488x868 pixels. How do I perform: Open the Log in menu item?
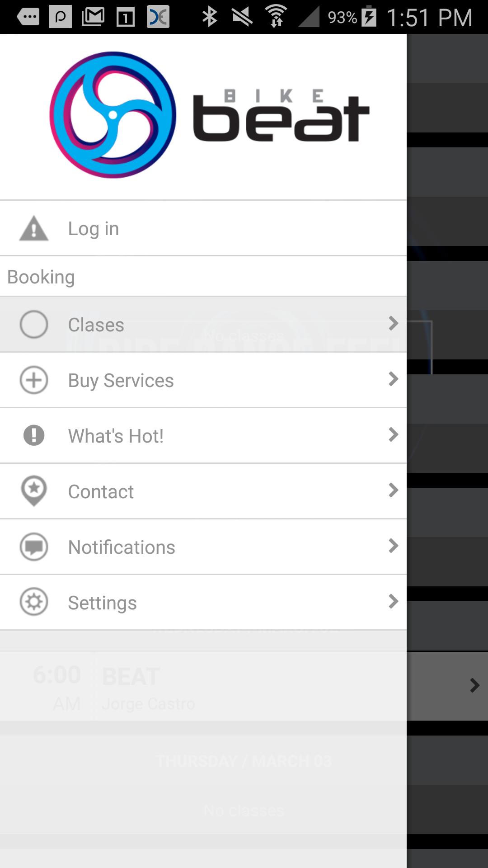(x=94, y=229)
